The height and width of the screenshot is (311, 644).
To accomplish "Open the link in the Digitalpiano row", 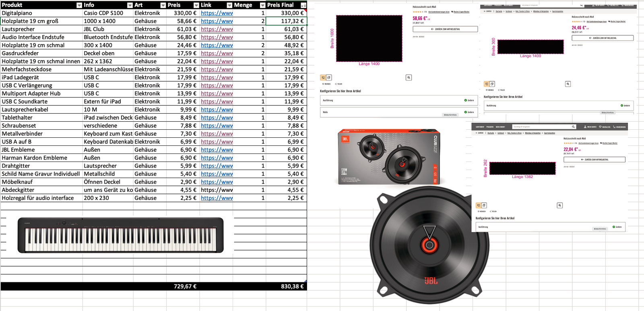I will (x=217, y=13).
